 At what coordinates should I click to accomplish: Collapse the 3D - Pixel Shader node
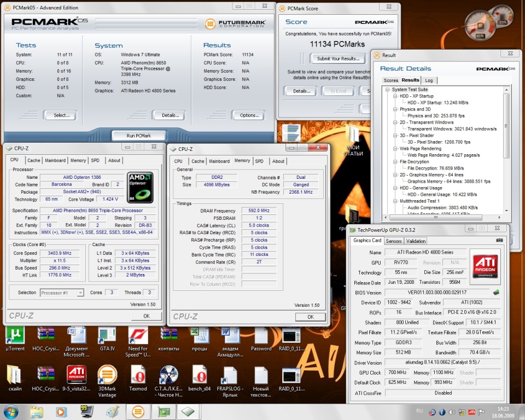click(x=395, y=135)
